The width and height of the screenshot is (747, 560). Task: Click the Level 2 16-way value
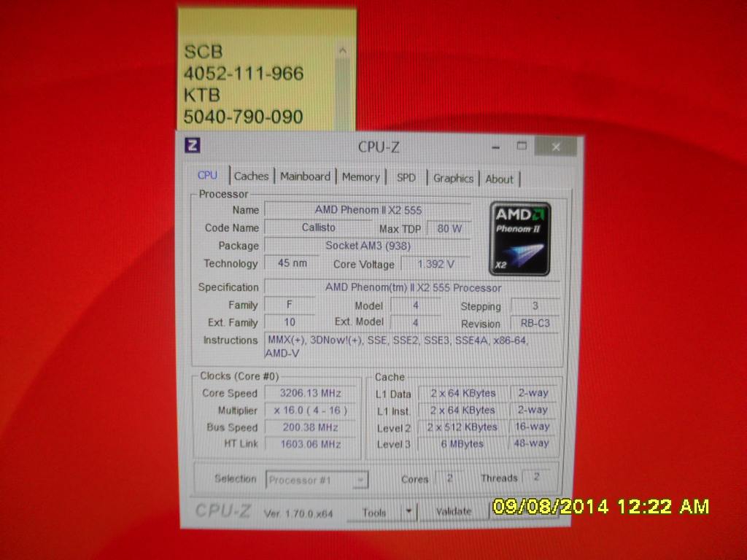click(x=533, y=427)
